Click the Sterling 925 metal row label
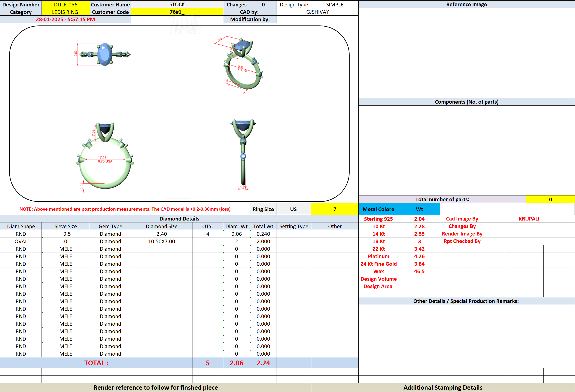Image resolution: width=575 pixels, height=392 pixels. (378, 219)
